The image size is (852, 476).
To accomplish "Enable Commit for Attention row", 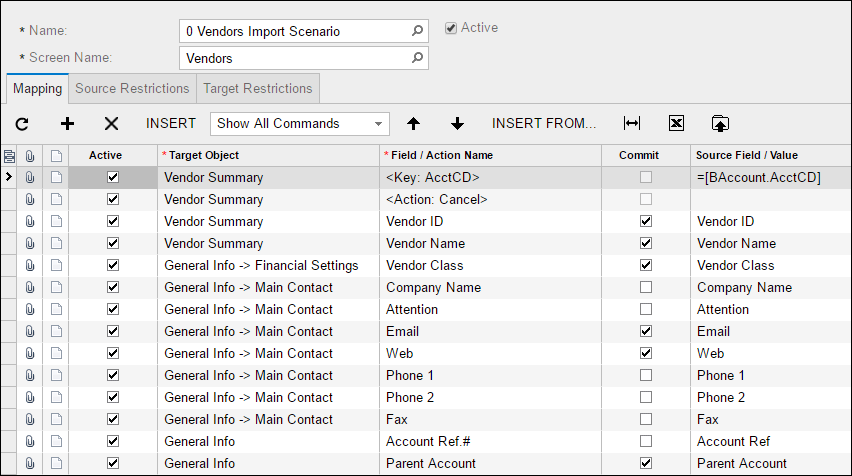I will pos(646,309).
